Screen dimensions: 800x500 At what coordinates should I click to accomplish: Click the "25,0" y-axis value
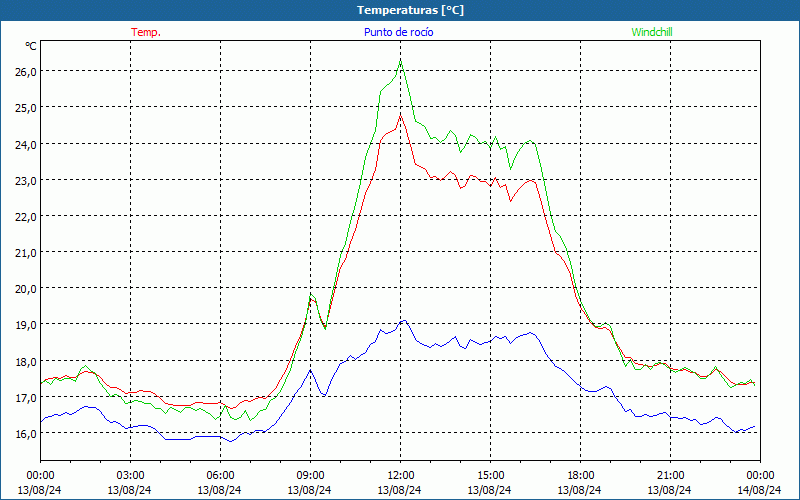tap(26, 108)
